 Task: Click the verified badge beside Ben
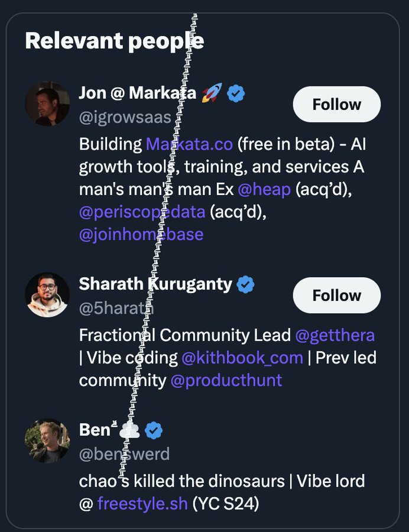click(x=154, y=430)
